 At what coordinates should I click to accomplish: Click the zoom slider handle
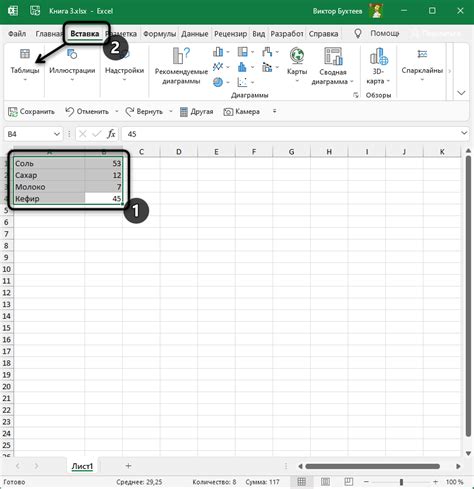[401, 482]
